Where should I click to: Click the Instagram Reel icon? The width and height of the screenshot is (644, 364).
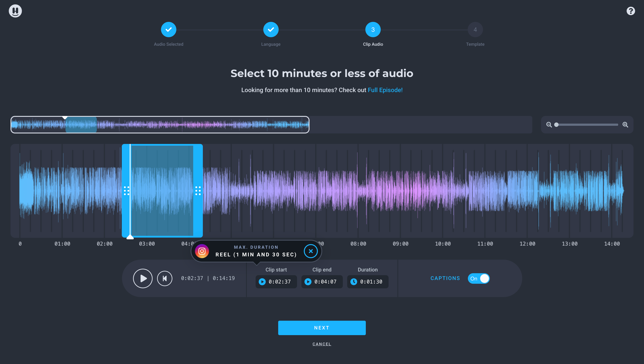pyautogui.click(x=202, y=251)
